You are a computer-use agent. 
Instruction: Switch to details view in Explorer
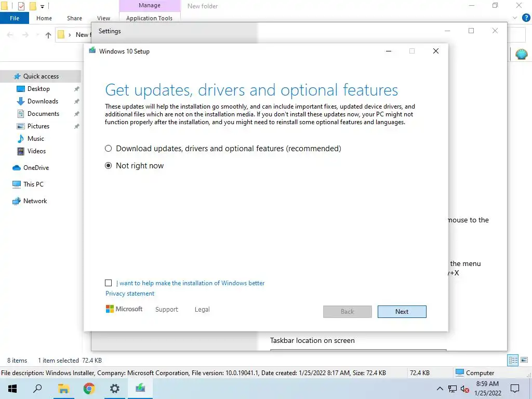513,360
